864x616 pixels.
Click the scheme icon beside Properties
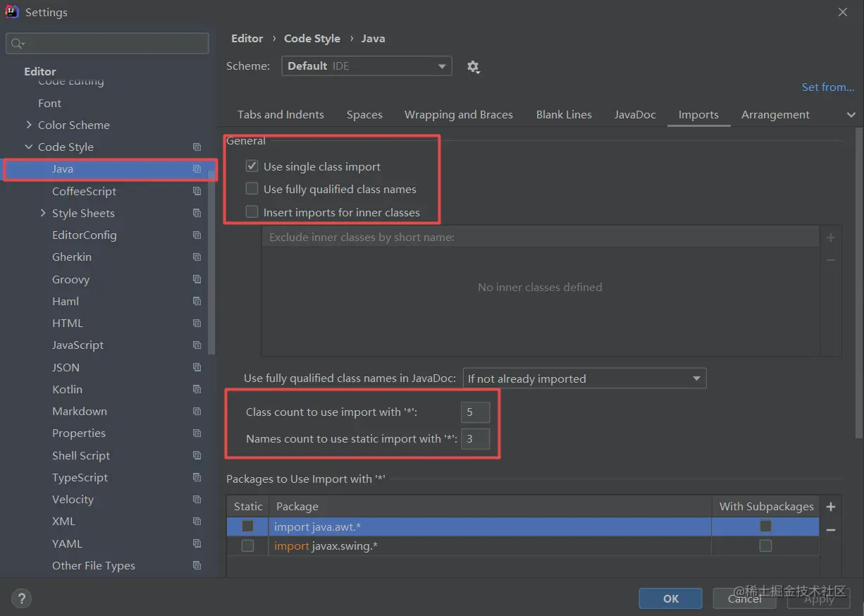tap(197, 433)
